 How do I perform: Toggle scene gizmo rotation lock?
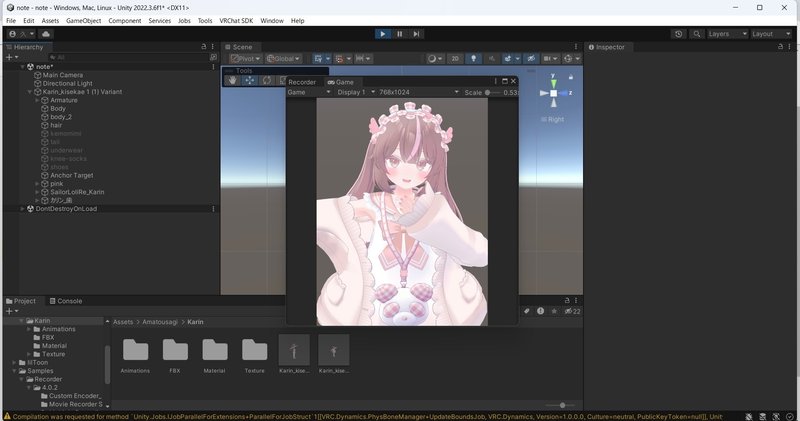(571, 77)
